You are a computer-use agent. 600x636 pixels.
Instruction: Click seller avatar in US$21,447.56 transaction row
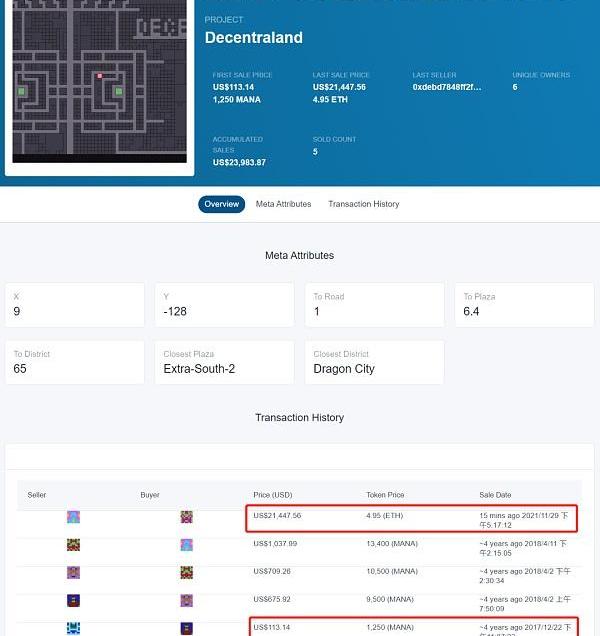tap(73, 517)
